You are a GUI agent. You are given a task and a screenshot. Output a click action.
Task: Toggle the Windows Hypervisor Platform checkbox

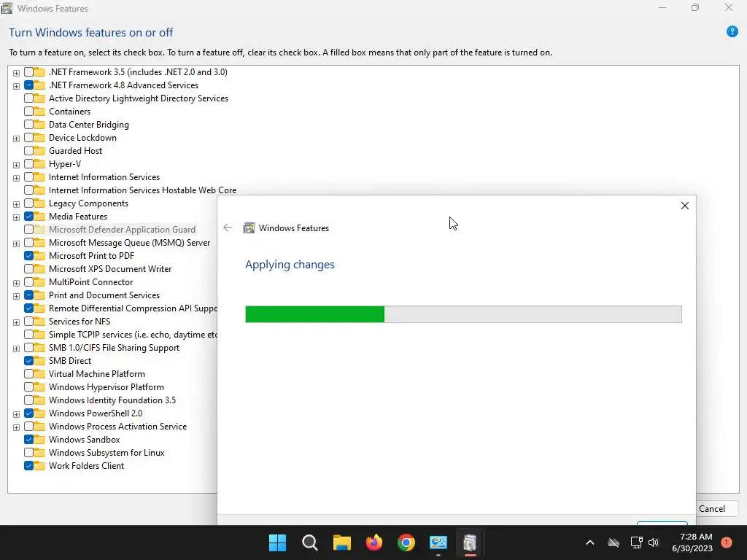click(x=28, y=387)
